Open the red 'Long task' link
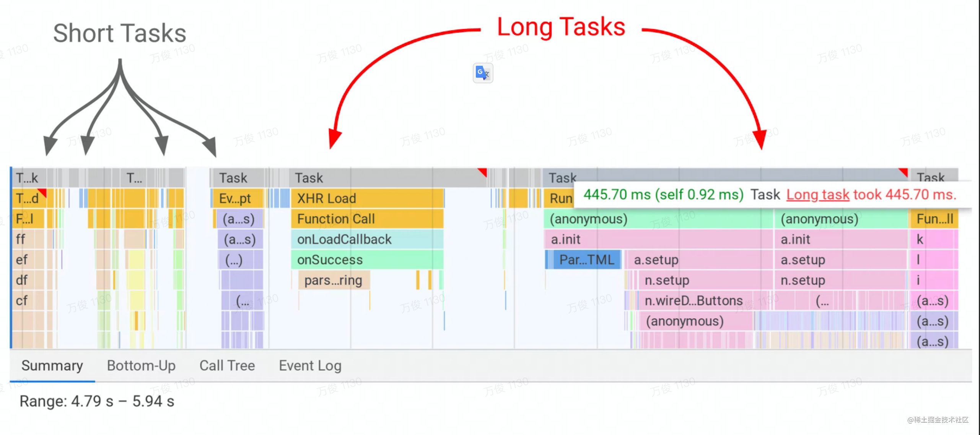The height and width of the screenshot is (435, 980). pyautogui.click(x=817, y=195)
